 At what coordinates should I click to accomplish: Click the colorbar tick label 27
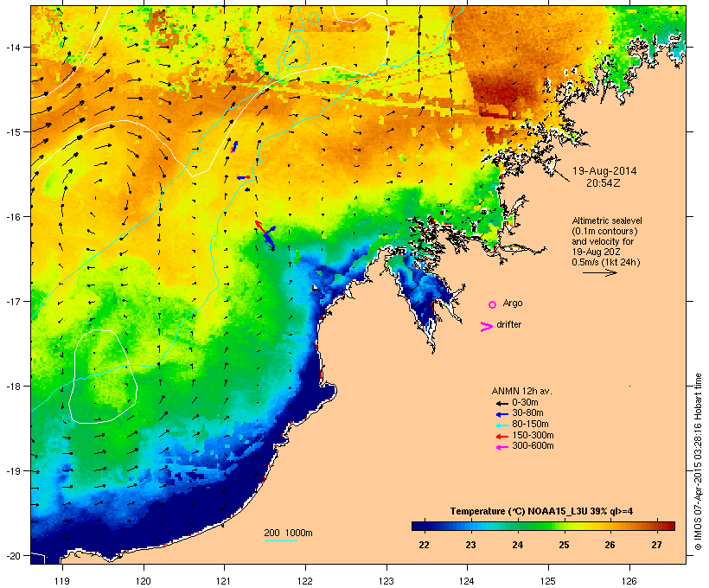(x=656, y=545)
